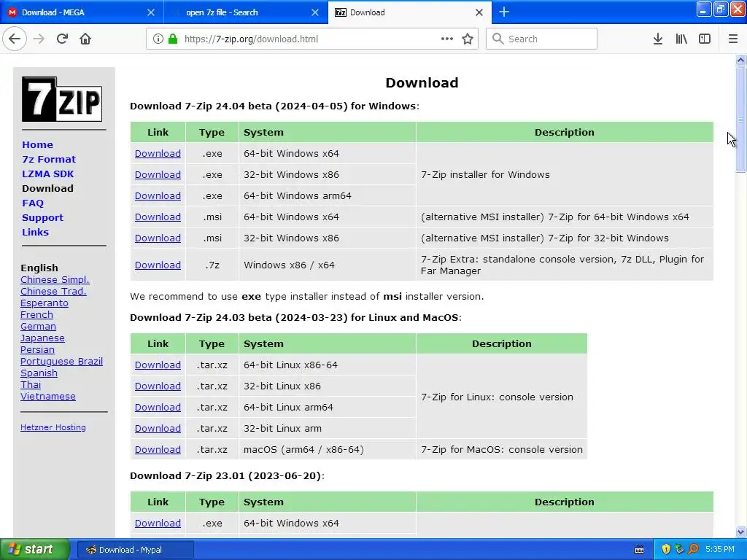Open the LZMA SDK sidebar link

pyautogui.click(x=47, y=174)
